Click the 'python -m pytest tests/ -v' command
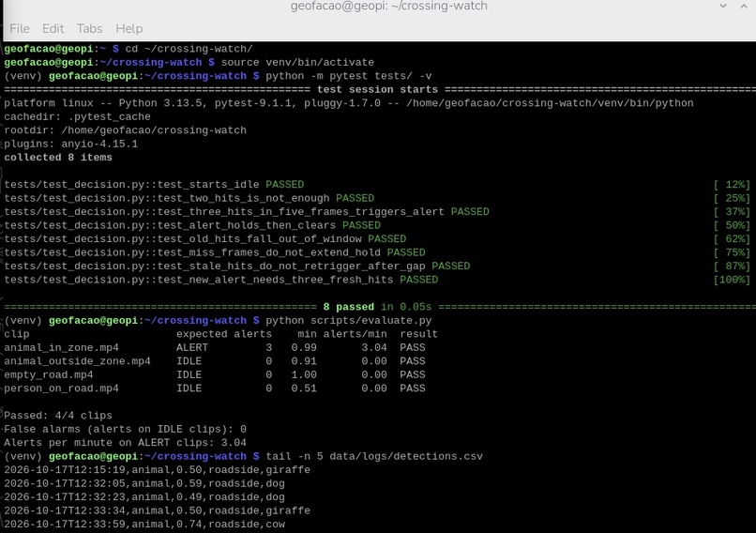This screenshot has height=533, width=756. [x=349, y=76]
